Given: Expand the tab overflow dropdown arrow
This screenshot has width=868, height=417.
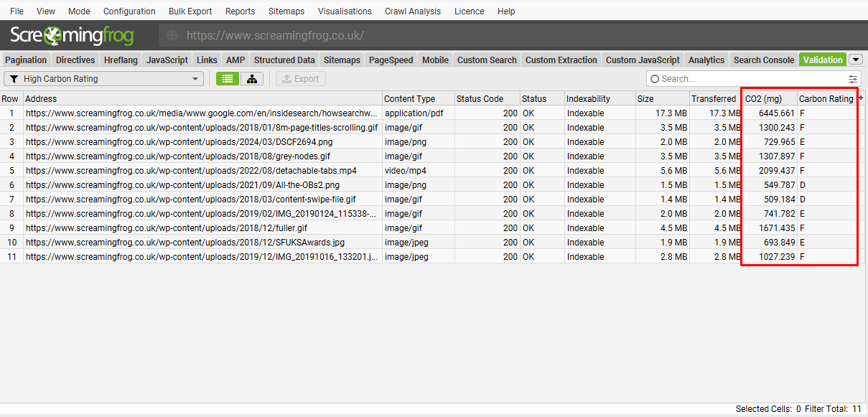Looking at the screenshot, I should tap(856, 60).
